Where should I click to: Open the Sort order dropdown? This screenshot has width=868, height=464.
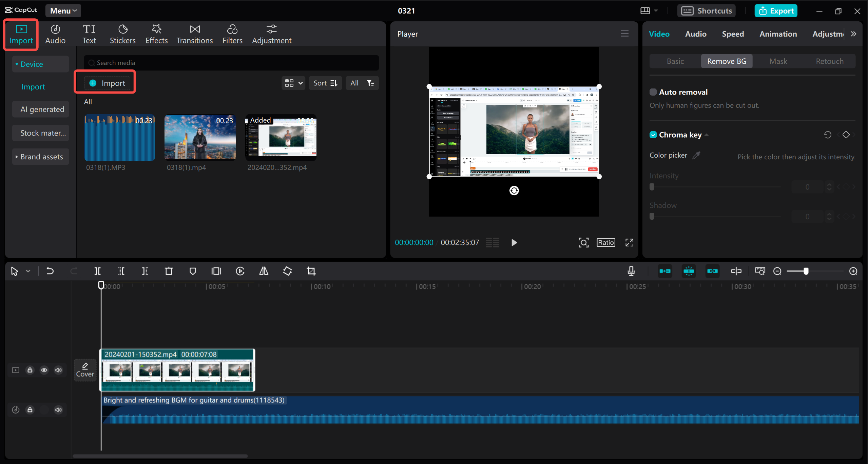click(325, 83)
